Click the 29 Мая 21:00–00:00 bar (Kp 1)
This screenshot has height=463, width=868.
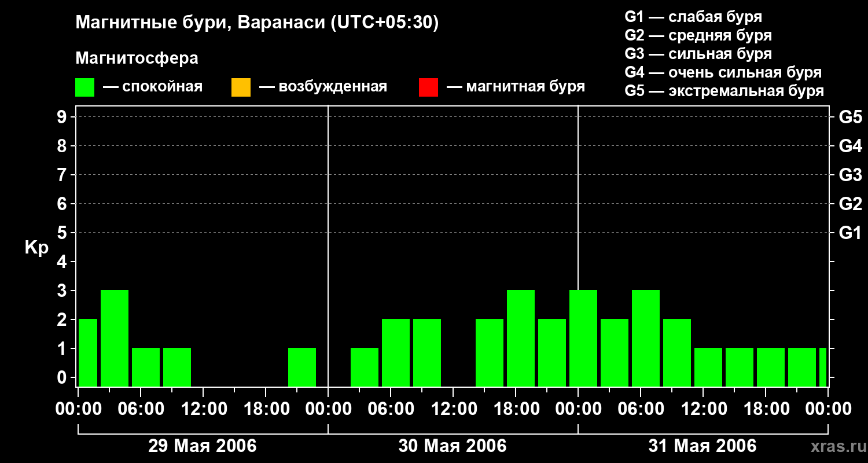point(302,367)
